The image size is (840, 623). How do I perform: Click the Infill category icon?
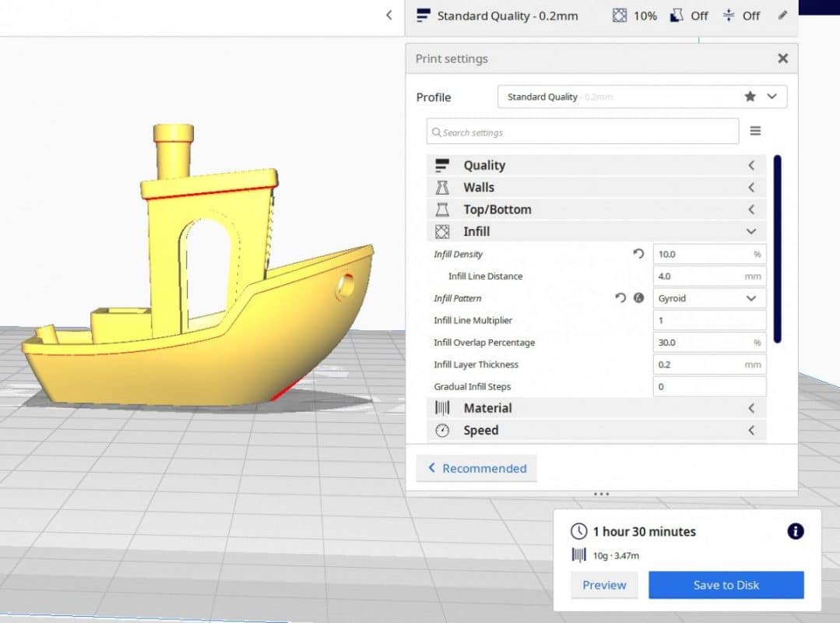(x=442, y=231)
